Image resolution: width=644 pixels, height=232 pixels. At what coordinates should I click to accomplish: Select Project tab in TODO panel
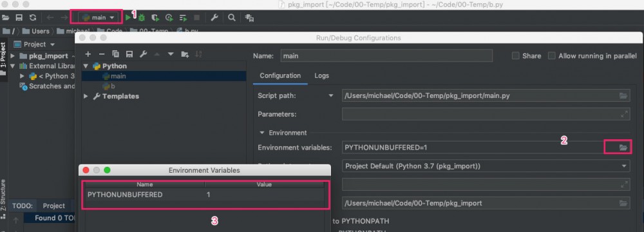tap(54, 206)
